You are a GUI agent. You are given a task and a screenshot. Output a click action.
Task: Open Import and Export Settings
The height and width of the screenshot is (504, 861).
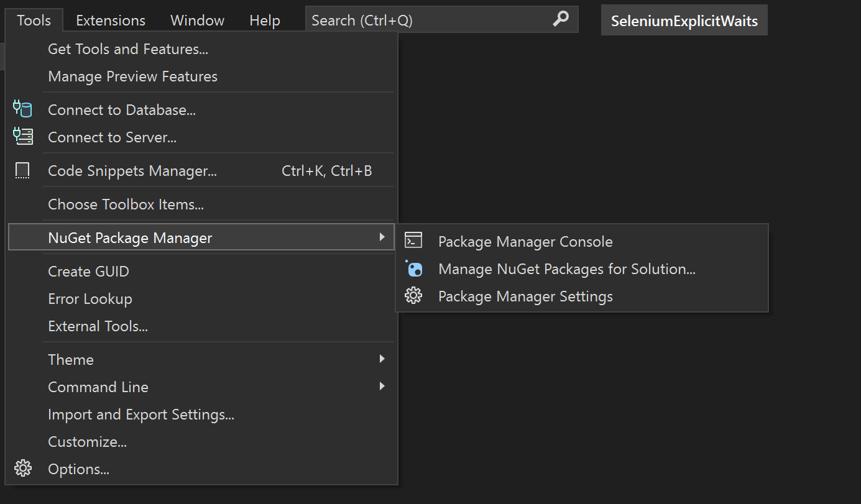141,415
